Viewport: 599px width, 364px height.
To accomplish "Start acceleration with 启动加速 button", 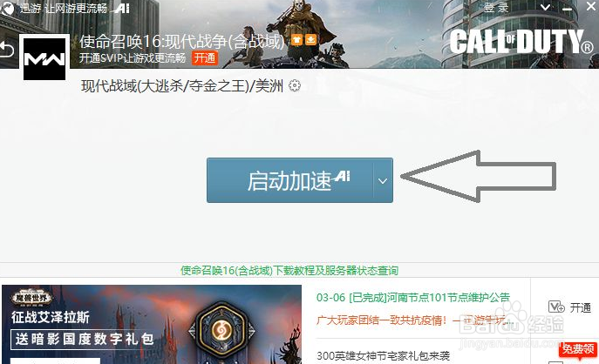I will 290,180.
